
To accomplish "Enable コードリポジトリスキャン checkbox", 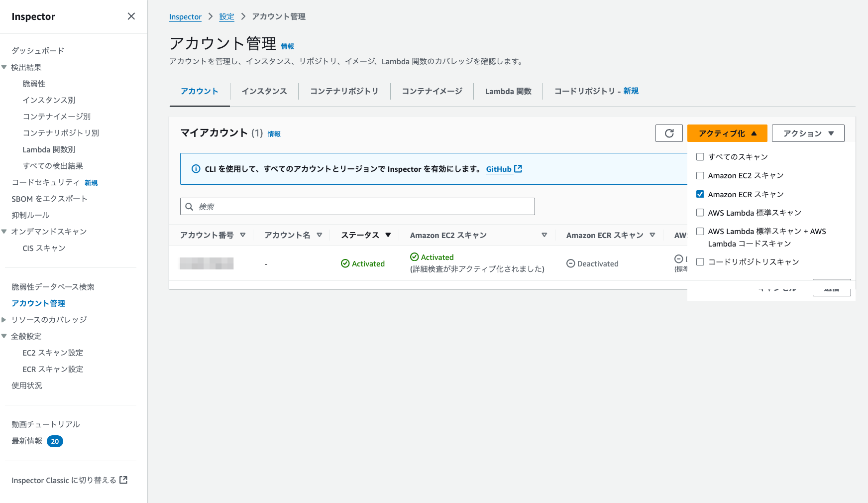I will 700,262.
